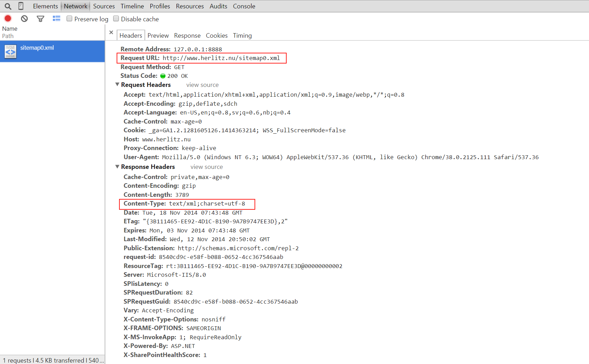Open the filter funnel icon
The width and height of the screenshot is (589, 364).
click(41, 19)
